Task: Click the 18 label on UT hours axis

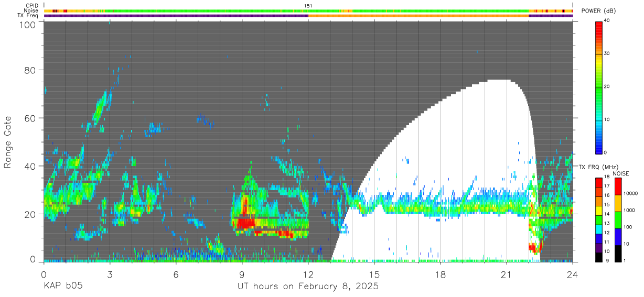Action: pyautogui.click(x=441, y=274)
